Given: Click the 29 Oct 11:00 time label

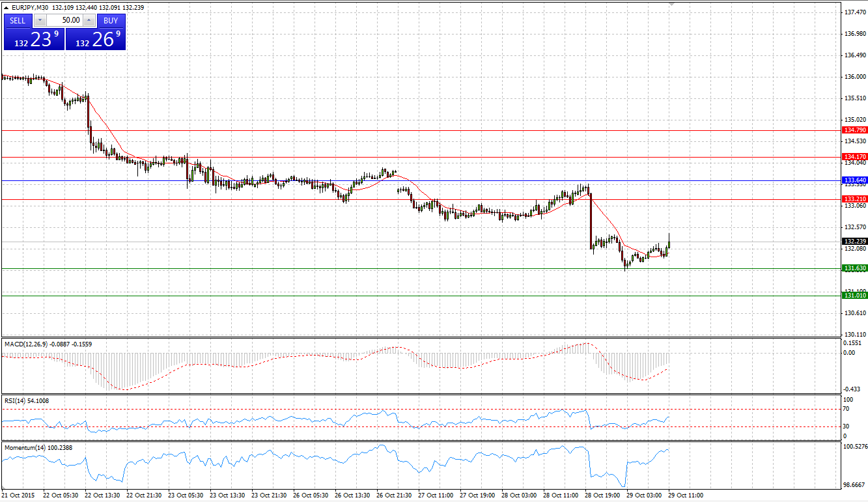Looking at the screenshot, I should [686, 495].
